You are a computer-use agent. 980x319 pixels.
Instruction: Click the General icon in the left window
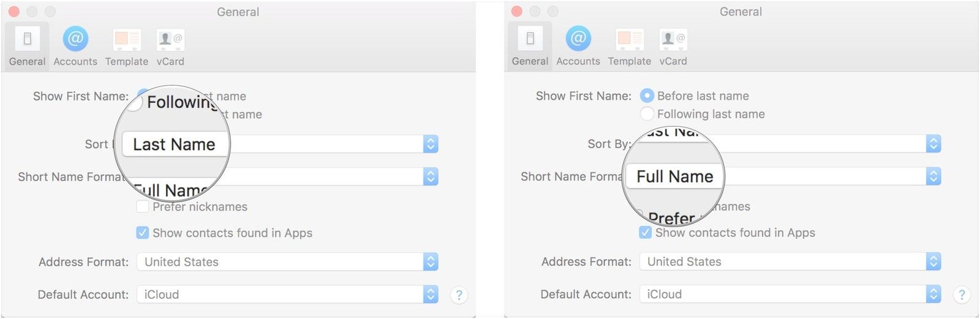point(27,39)
